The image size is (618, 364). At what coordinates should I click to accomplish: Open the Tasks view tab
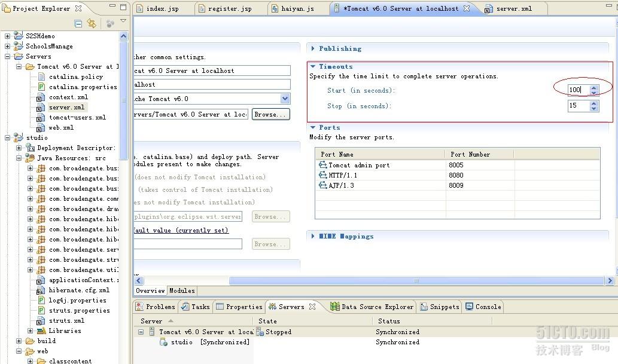pos(196,307)
